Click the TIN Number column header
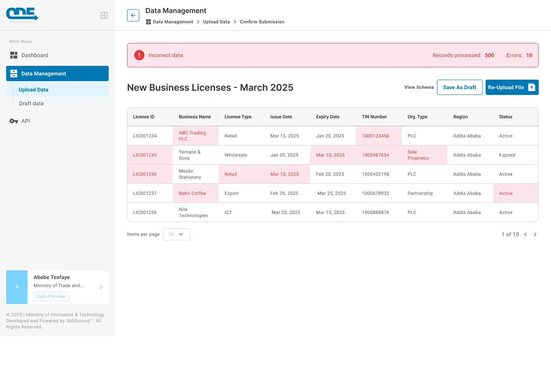551x392 pixels. 374,117
